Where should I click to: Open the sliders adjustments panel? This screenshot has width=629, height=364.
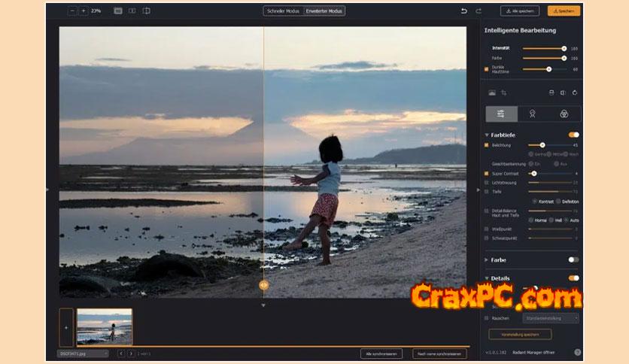[500, 114]
